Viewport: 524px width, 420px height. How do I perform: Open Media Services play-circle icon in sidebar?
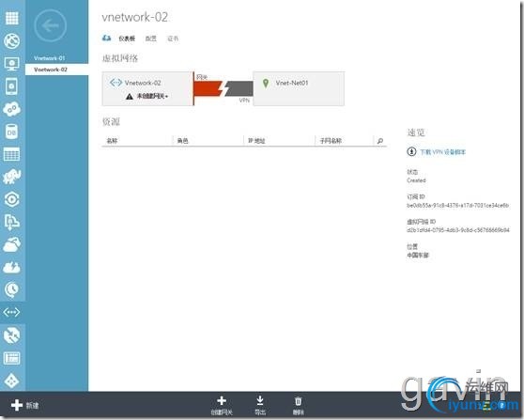tap(11, 199)
